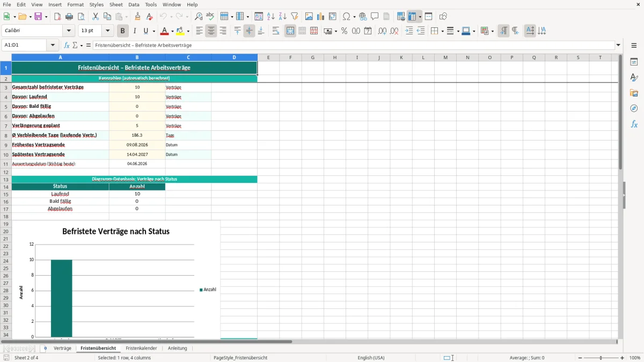This screenshot has height=362, width=644.
Task: Toggle Center Vertically alignment
Action: (249, 31)
